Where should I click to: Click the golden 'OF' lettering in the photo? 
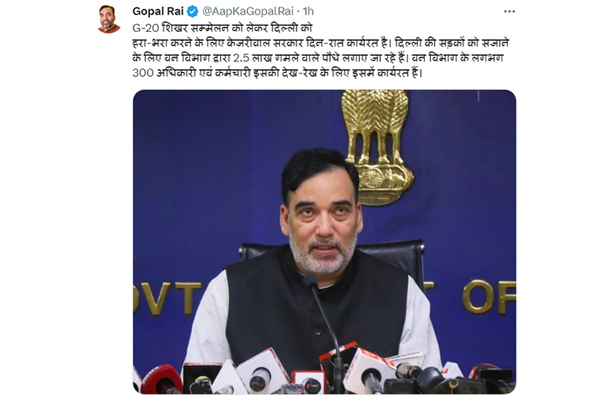point(489,297)
